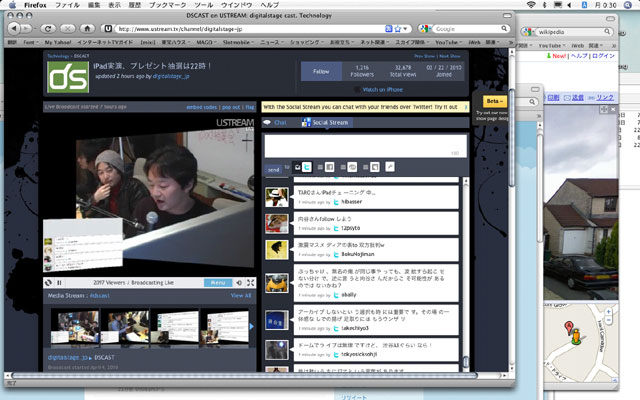640x400 pixels.
Task: Bookmark this page with the star icon
Action: [398, 29]
